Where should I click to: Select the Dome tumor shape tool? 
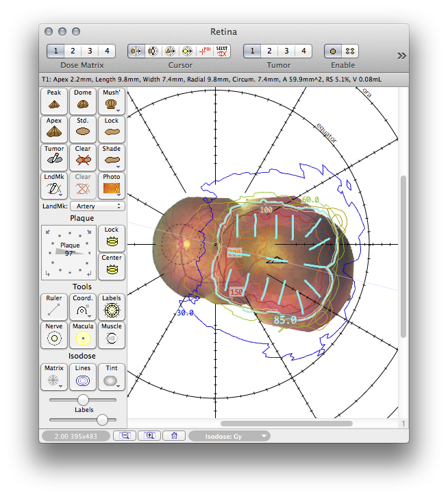coord(83,101)
